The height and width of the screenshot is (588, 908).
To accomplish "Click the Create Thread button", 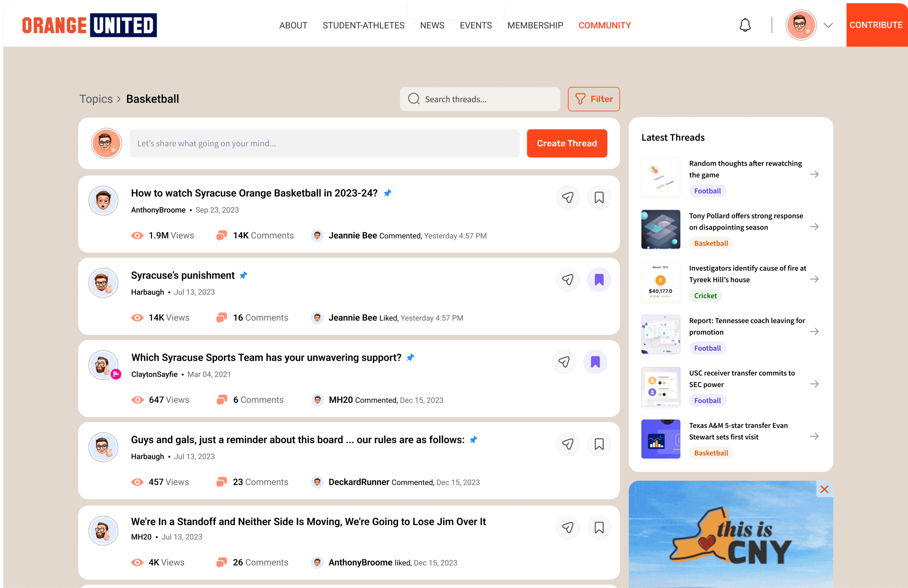I will (566, 143).
